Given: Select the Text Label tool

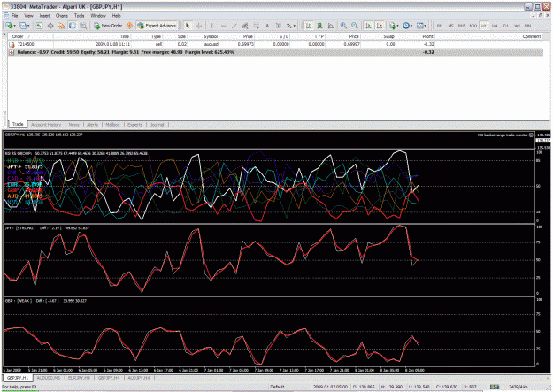Looking at the screenshot, I should coord(278,26).
